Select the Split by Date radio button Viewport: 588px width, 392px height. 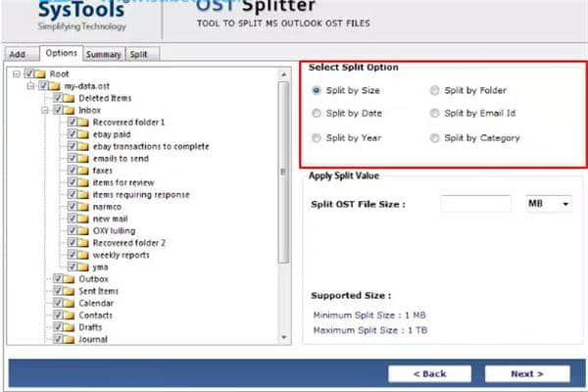pyautogui.click(x=316, y=114)
